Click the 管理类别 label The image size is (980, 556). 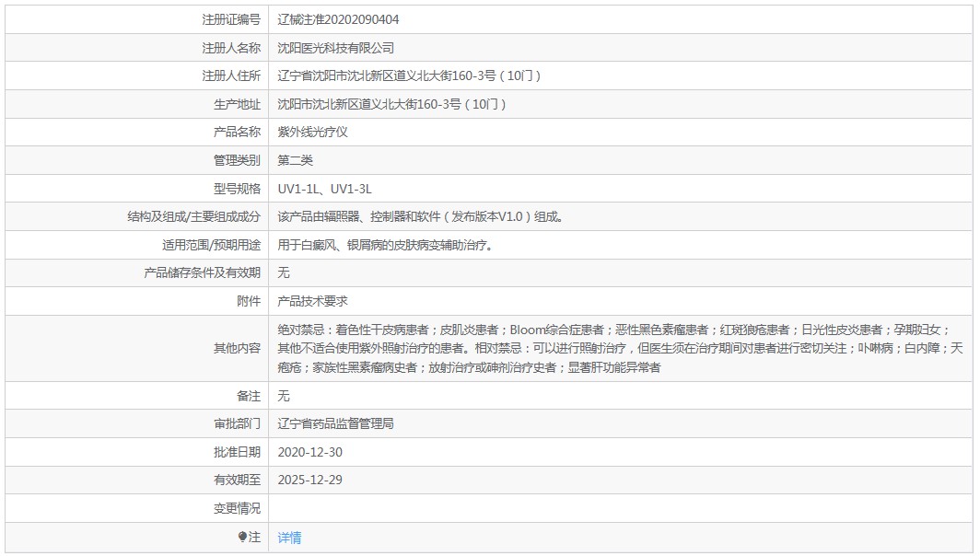[x=237, y=160]
